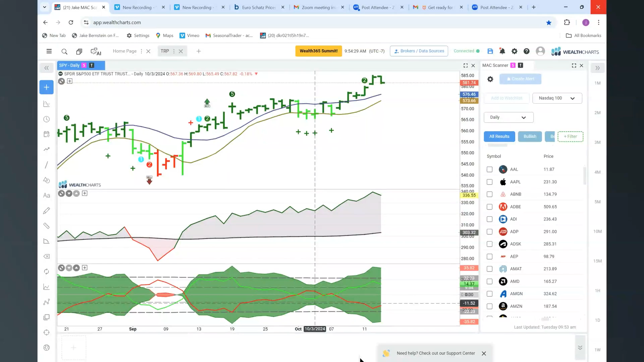Open the Vimeo bookmark
The image size is (644, 362).
point(190,36)
